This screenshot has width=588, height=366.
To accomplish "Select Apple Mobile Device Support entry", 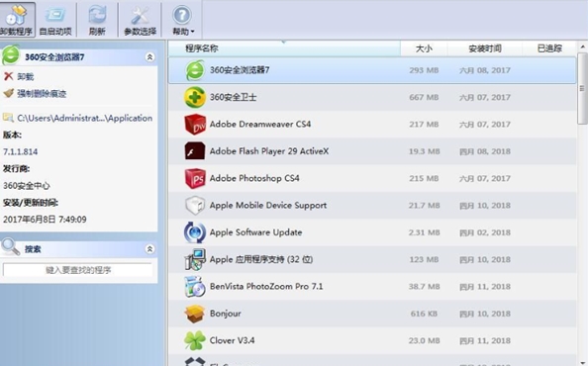I will click(x=268, y=206).
